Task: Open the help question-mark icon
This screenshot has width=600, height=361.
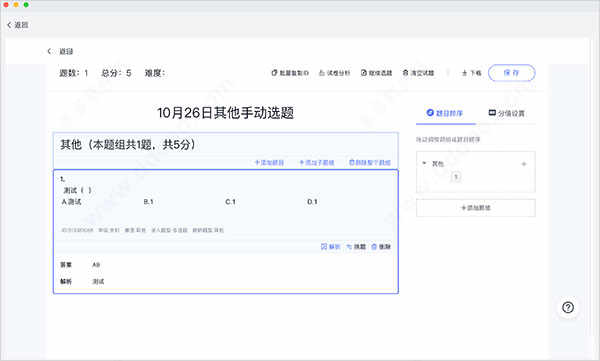Action: (x=568, y=307)
